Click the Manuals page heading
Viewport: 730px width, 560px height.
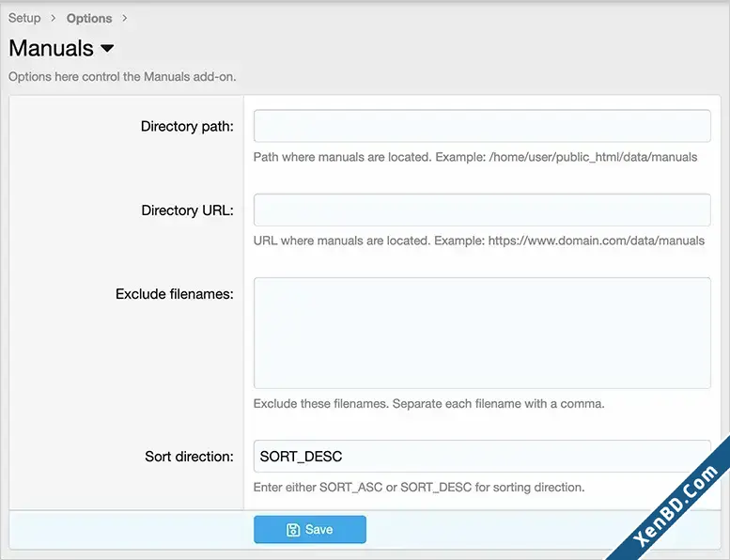(52, 49)
